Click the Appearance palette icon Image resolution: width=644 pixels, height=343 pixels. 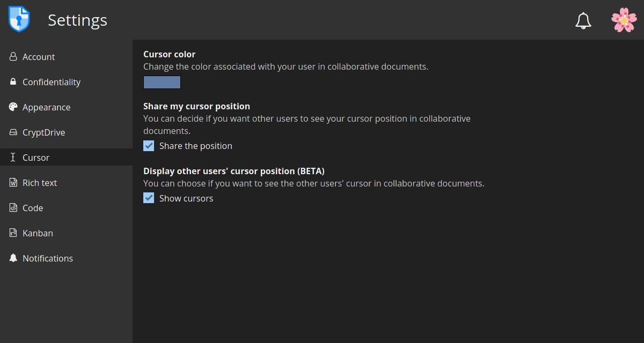[13, 107]
